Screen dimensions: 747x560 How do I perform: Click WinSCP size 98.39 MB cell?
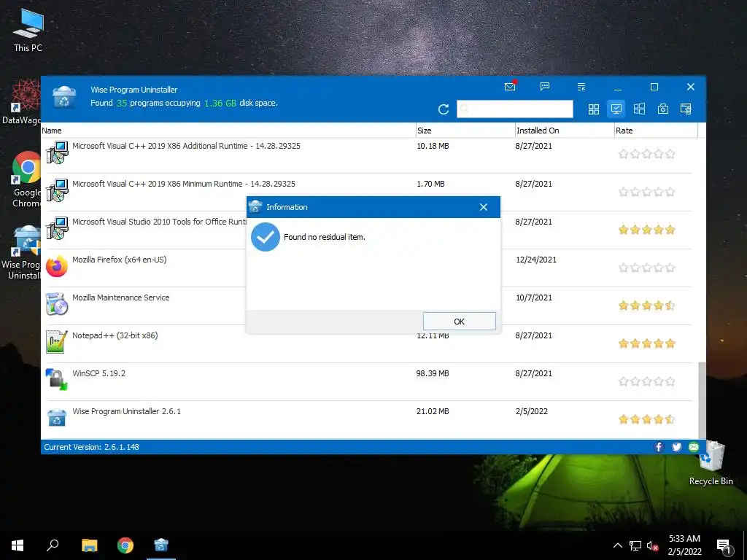433,373
